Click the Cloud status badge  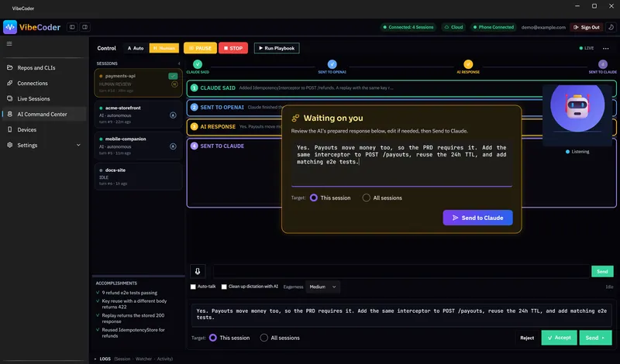[x=453, y=27]
